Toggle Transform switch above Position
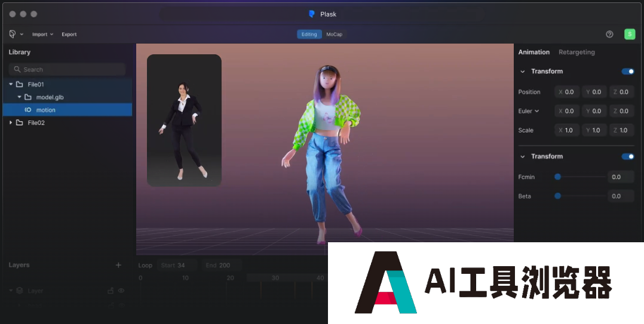Image resolution: width=644 pixels, height=324 pixels. [x=627, y=72]
